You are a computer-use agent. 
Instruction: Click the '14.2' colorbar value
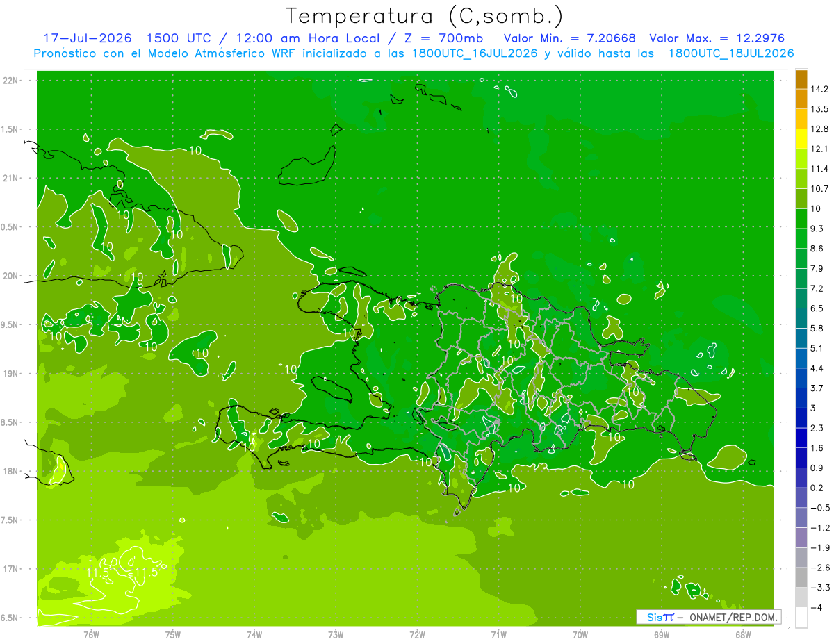[x=819, y=89]
